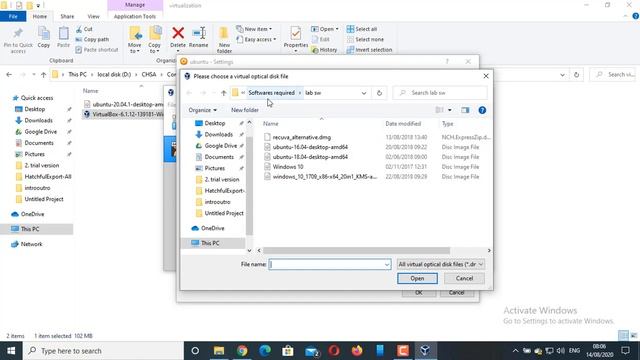Click the red Delete icon
The width and height of the screenshot is (640, 360).
[x=178, y=38]
